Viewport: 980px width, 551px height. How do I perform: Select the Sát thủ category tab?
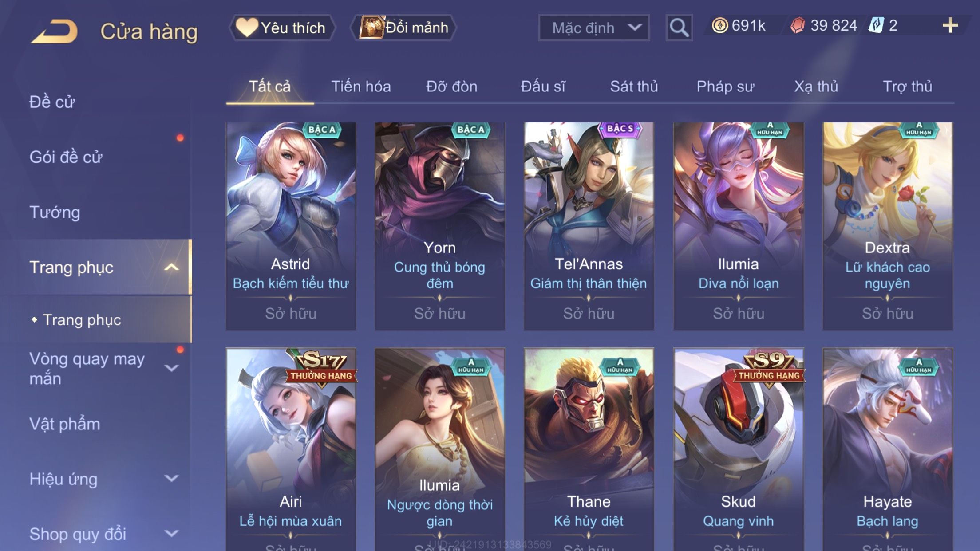pos(634,86)
